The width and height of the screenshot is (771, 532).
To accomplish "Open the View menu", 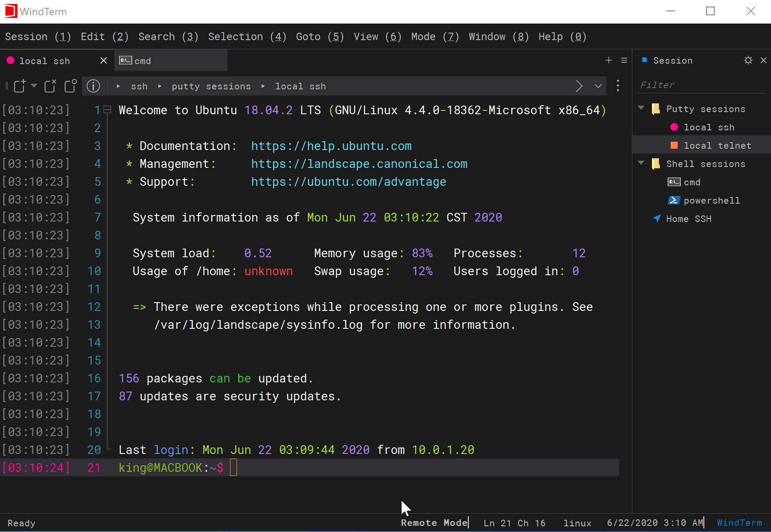I will 378,37.
